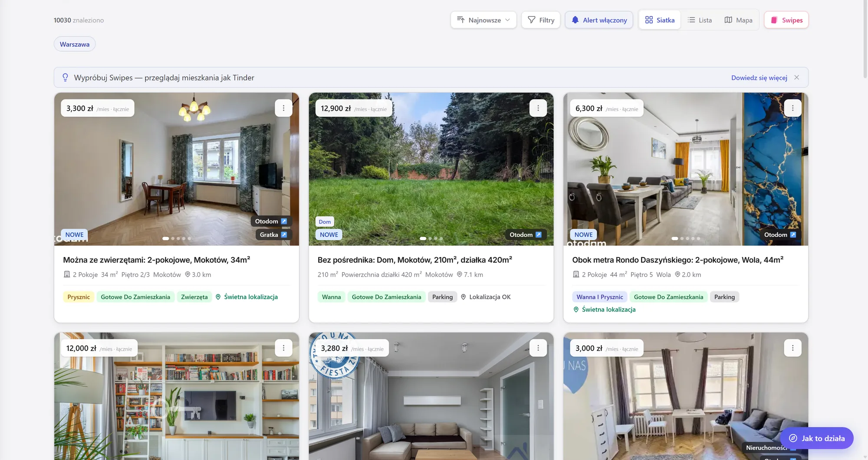Image resolution: width=868 pixels, height=460 pixels.
Task: Open three-dot menu on the 3,000 zł listing
Action: coord(792,348)
